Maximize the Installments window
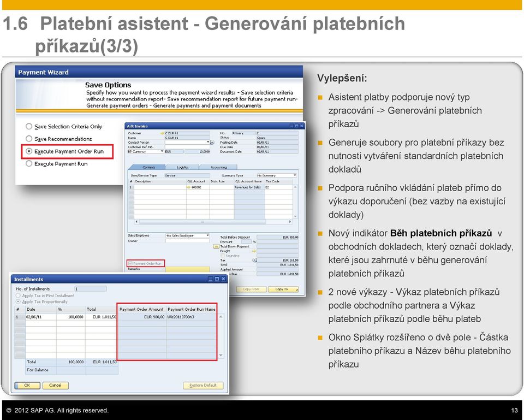The image size is (524, 420). point(217,279)
